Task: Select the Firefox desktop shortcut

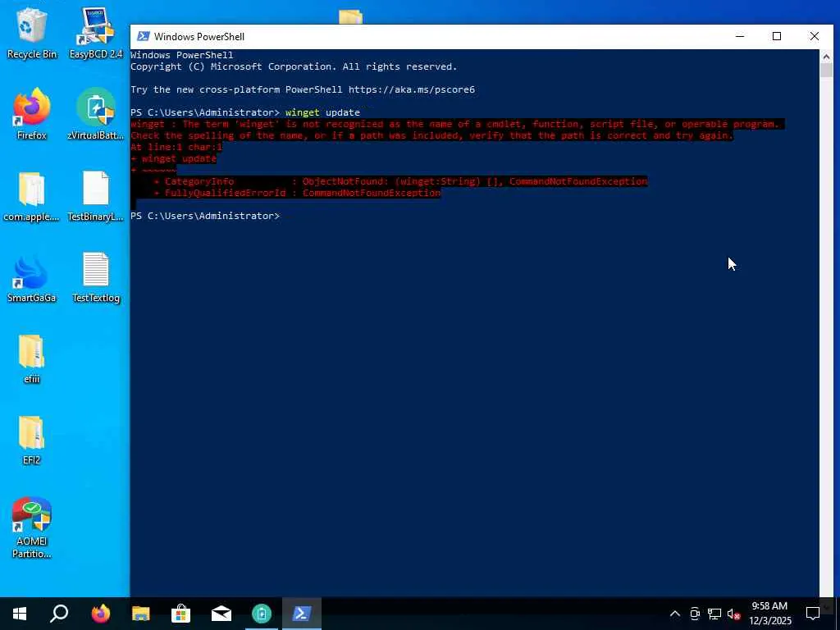Action: click(32, 114)
